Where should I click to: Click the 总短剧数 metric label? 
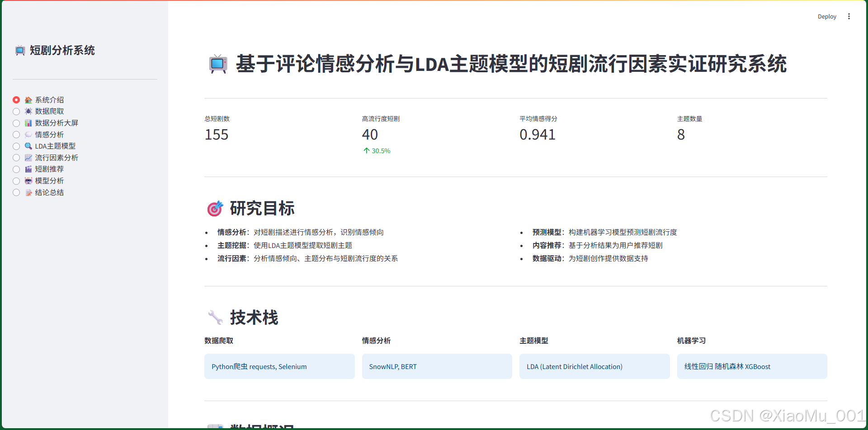click(x=217, y=119)
